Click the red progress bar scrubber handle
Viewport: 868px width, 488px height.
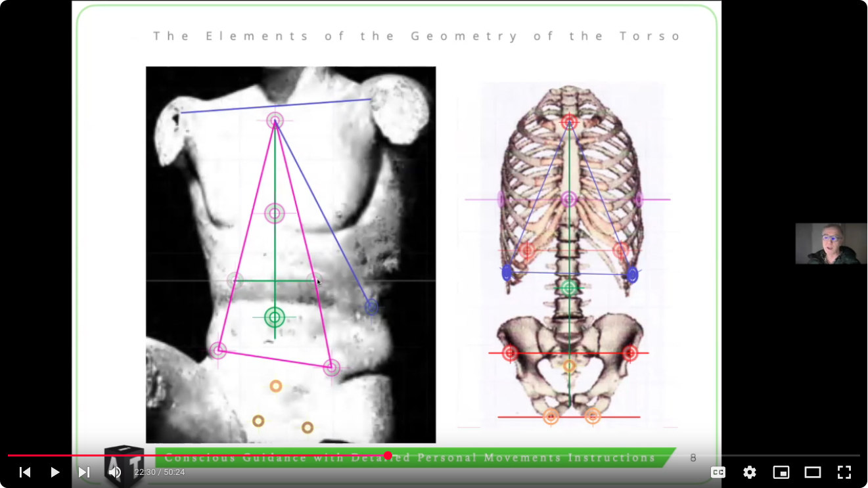click(x=388, y=455)
